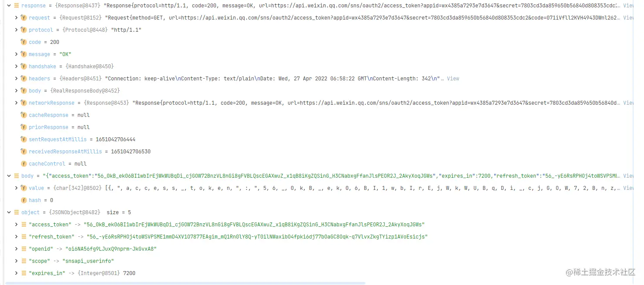This screenshot has height=285, width=644.
Task: Expand the "scope" map entry
Action: (x=17, y=261)
